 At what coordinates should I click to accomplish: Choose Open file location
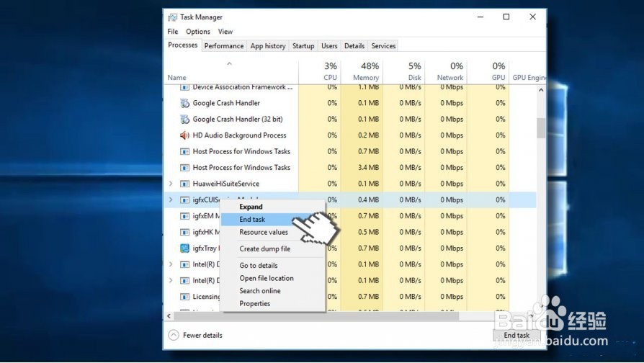(x=273, y=279)
